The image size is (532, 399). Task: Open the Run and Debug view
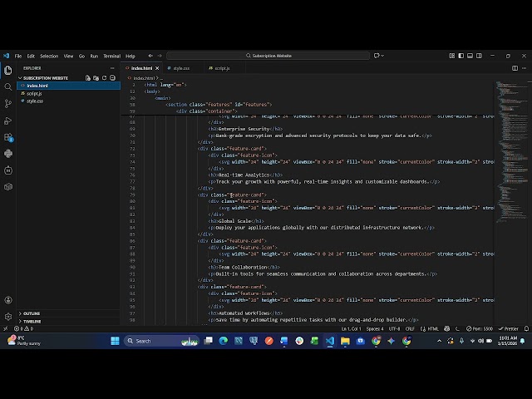tap(8, 121)
